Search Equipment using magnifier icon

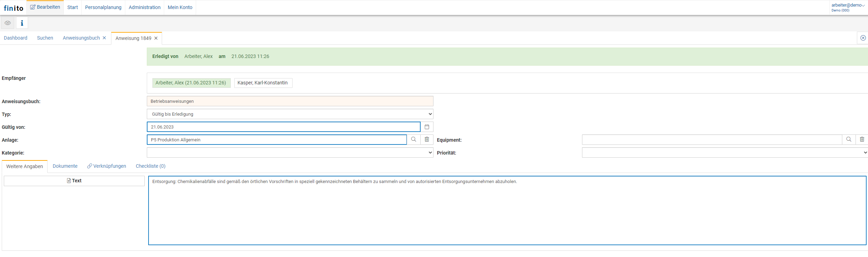point(849,139)
